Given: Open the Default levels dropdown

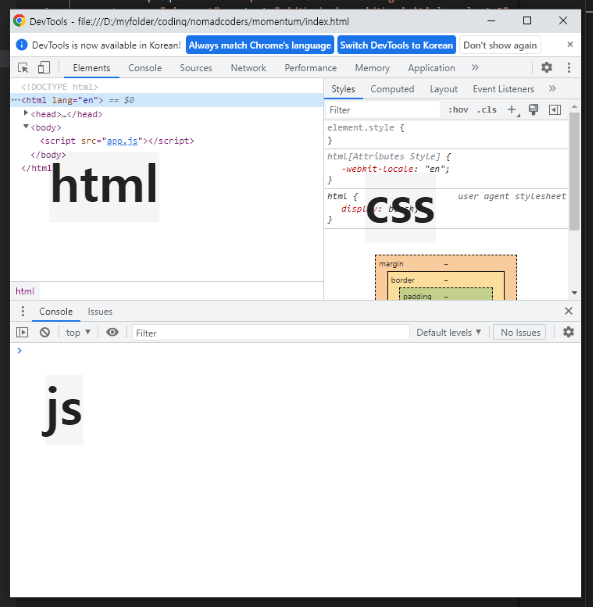Looking at the screenshot, I should point(449,333).
